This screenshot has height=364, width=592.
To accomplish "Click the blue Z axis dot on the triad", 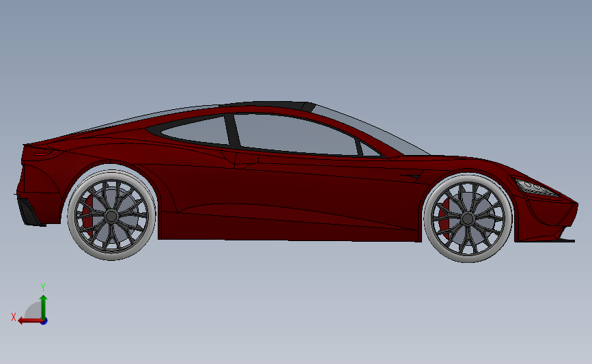I will 44,322.
